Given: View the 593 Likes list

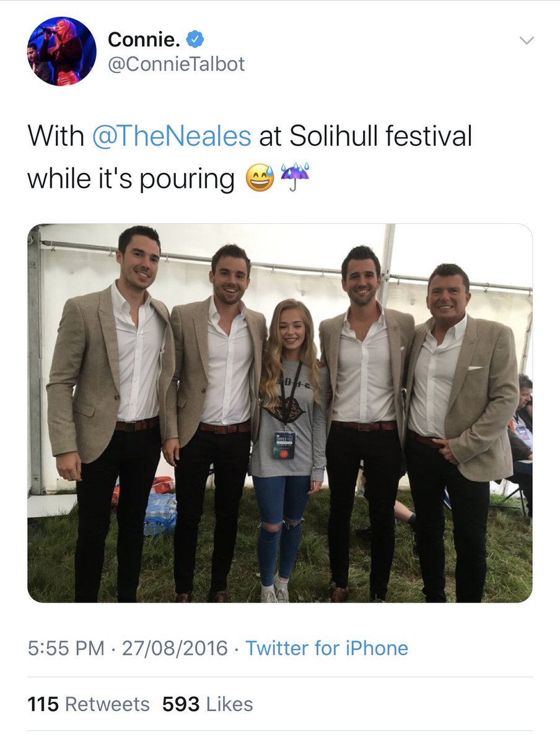Looking at the screenshot, I should click(208, 704).
